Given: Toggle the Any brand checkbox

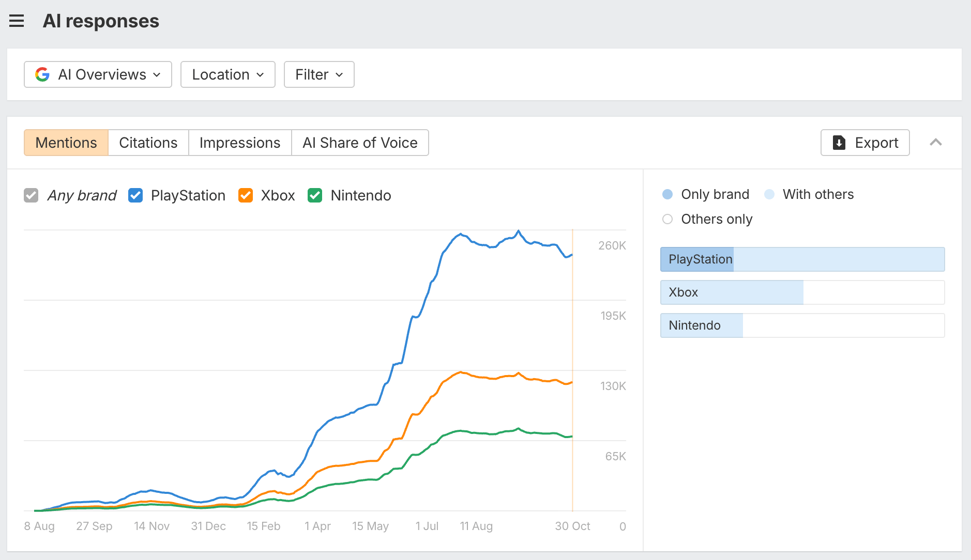Looking at the screenshot, I should [x=31, y=195].
